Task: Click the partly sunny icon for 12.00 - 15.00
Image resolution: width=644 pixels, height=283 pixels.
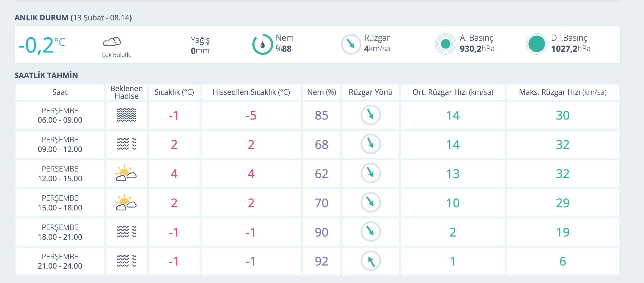Action: pos(126,173)
